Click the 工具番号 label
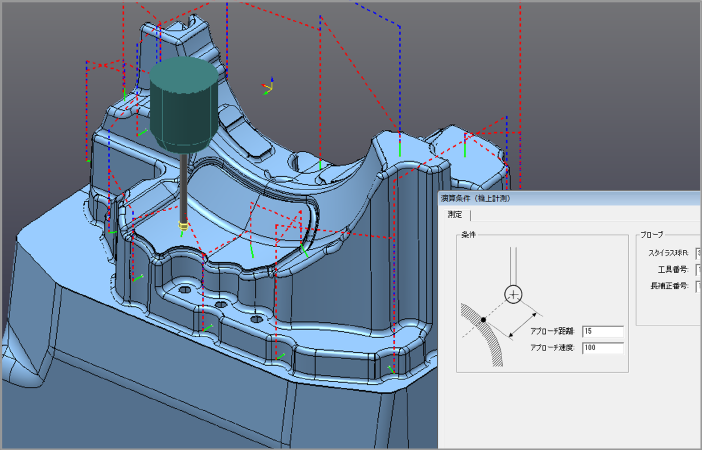This screenshot has height=450, width=702. (x=673, y=270)
